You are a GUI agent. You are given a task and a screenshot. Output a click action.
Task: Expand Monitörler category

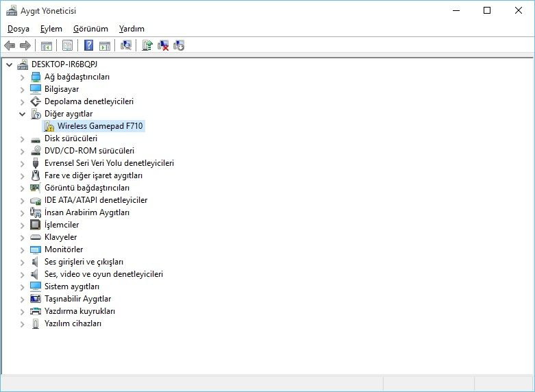point(22,249)
